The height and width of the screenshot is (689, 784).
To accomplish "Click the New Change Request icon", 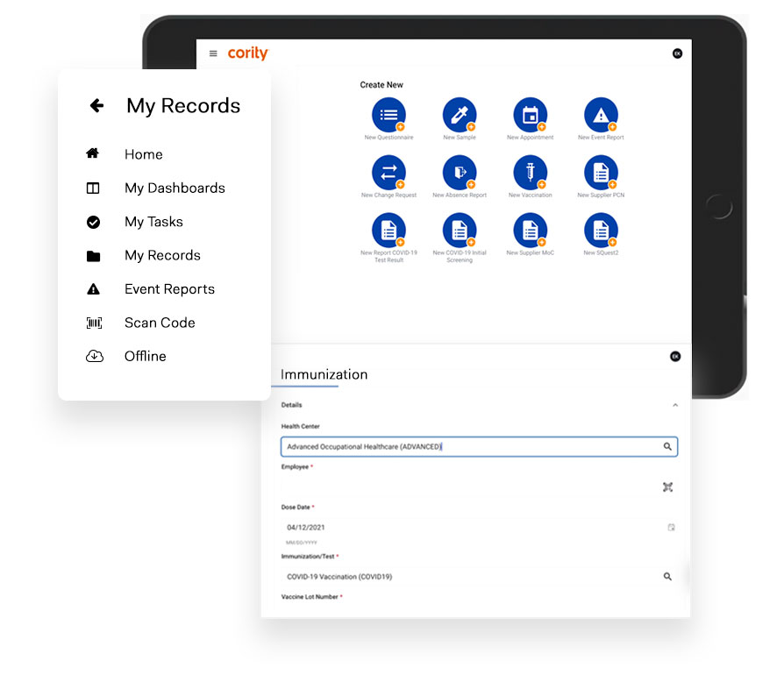I will pos(388,173).
